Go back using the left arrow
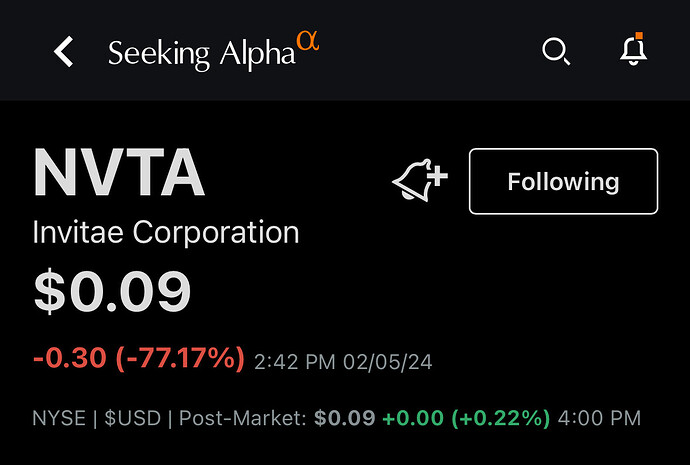Image resolution: width=690 pixels, height=465 pixels. click(x=64, y=51)
